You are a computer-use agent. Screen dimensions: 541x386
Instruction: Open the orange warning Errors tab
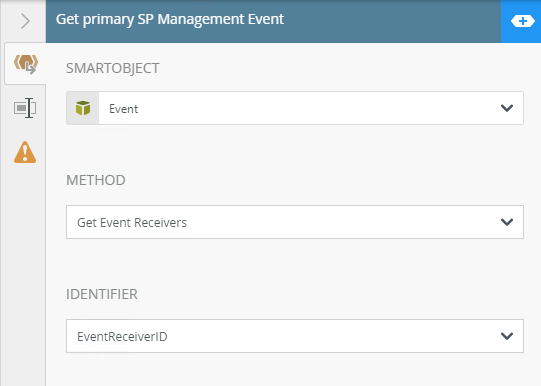point(25,152)
